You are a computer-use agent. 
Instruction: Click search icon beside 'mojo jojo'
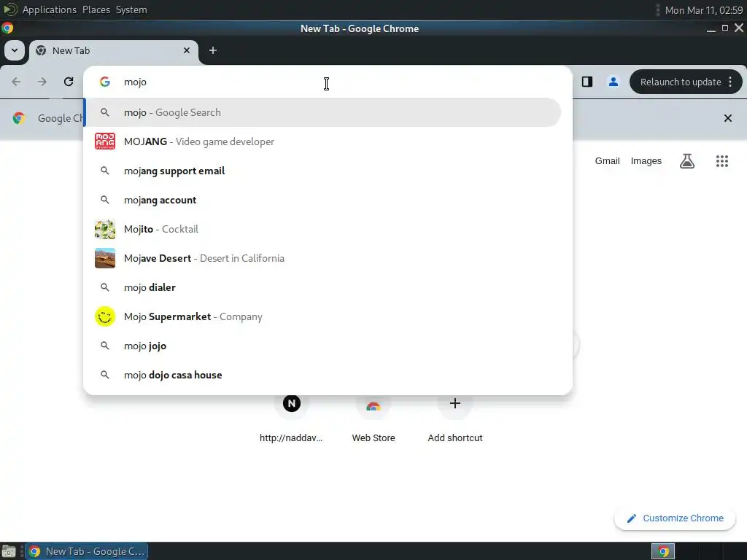pos(105,346)
